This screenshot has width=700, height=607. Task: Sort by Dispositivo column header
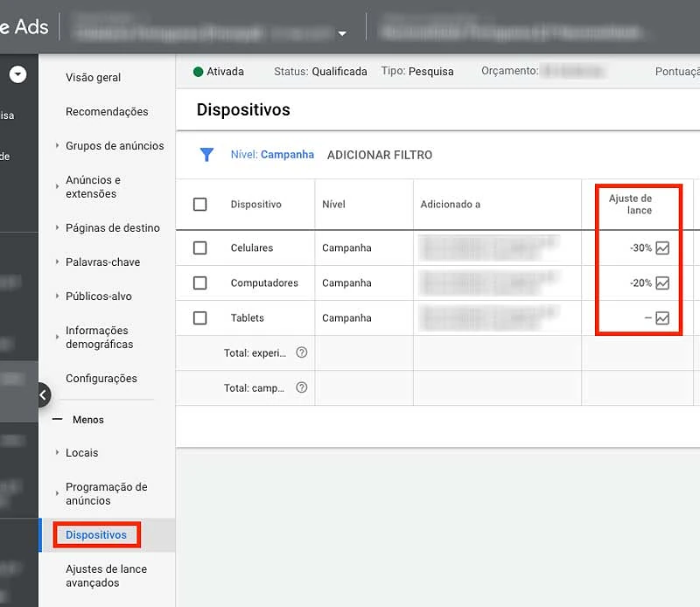(x=255, y=204)
